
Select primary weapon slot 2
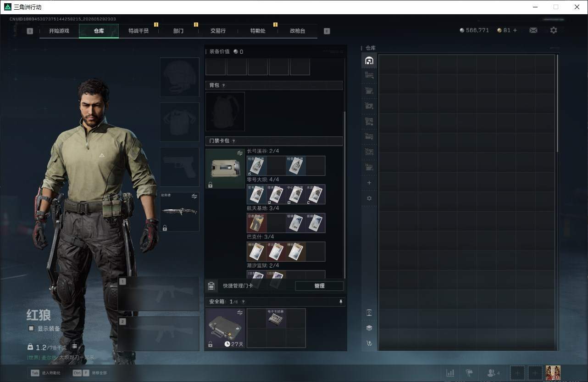[x=158, y=334]
